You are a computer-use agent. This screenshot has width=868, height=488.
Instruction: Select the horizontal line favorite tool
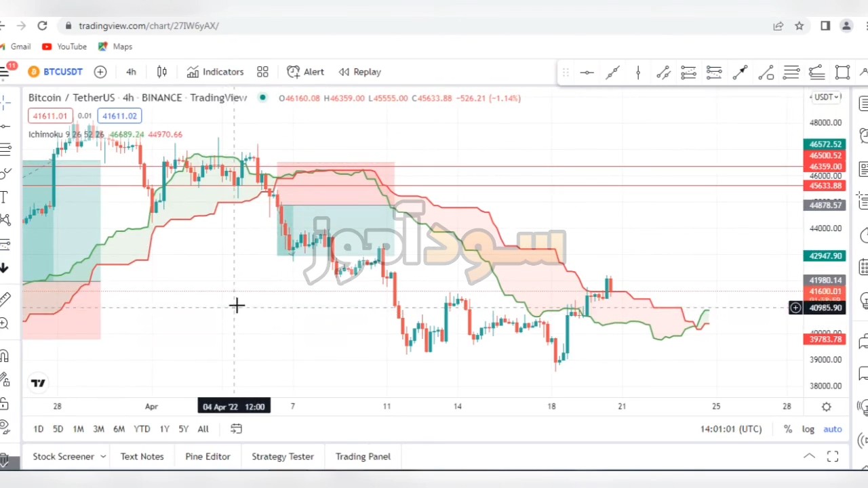pyautogui.click(x=587, y=73)
